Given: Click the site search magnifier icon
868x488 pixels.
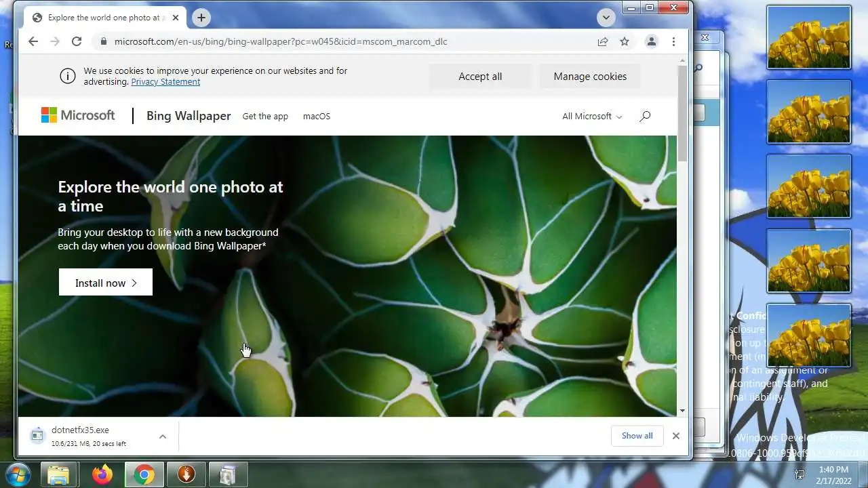Looking at the screenshot, I should pyautogui.click(x=645, y=116).
